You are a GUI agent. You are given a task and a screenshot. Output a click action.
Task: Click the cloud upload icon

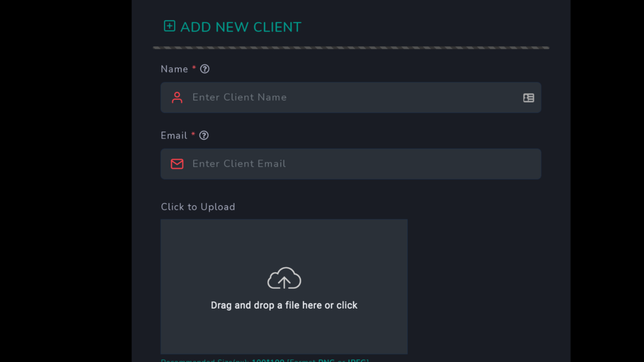pyautogui.click(x=284, y=278)
